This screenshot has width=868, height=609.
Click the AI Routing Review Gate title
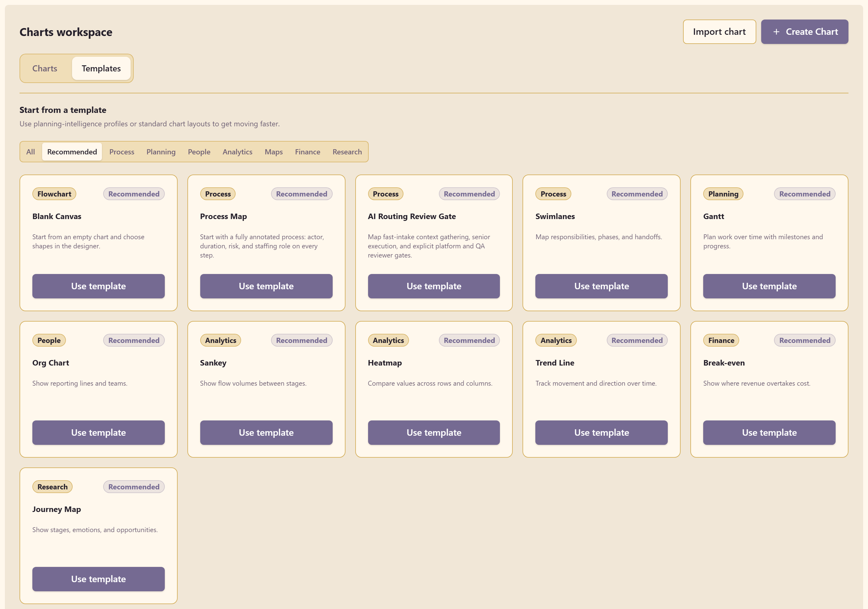412,216
